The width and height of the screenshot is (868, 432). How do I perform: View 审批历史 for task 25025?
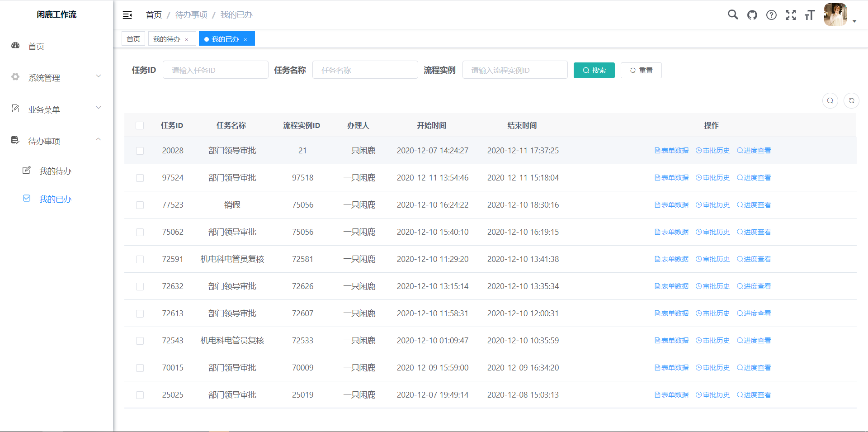[x=712, y=395]
